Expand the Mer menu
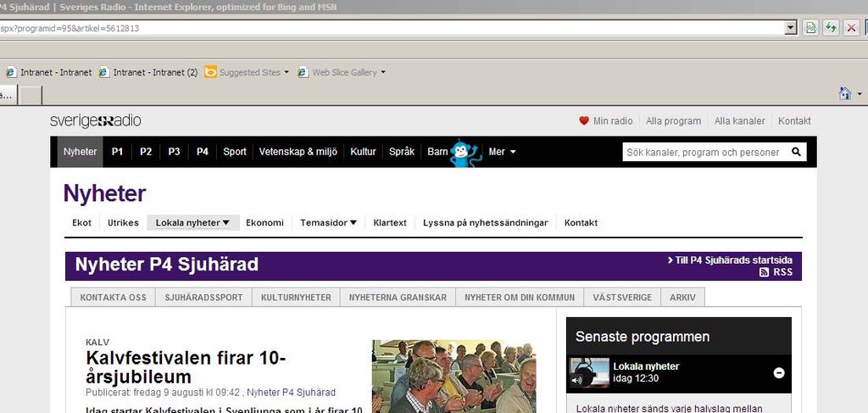Screen dimensions: 868x413 [502, 152]
